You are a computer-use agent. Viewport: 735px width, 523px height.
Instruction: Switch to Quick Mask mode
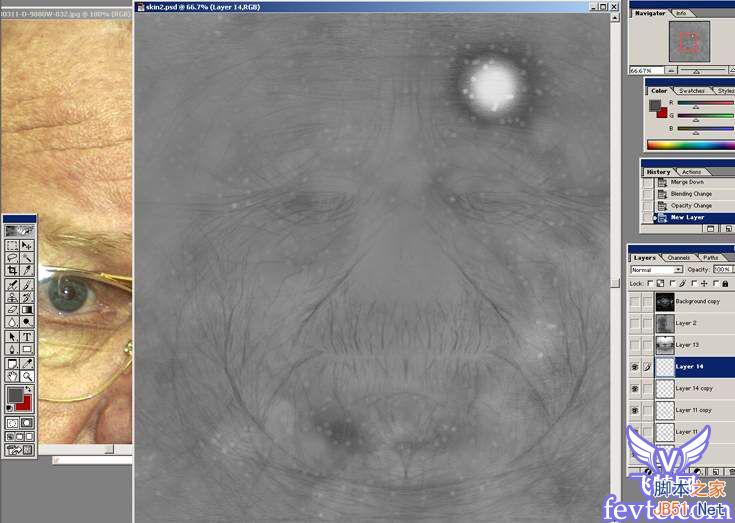pyautogui.click(x=27, y=423)
